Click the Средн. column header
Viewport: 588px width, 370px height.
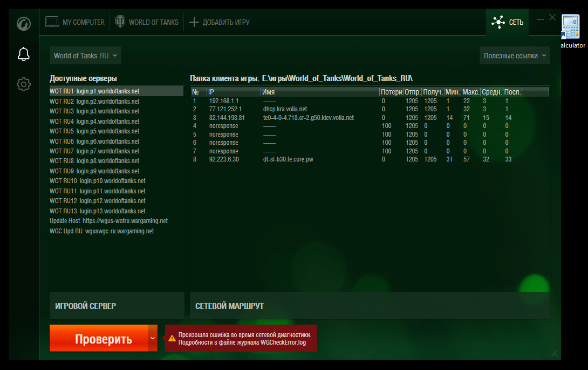pos(491,92)
